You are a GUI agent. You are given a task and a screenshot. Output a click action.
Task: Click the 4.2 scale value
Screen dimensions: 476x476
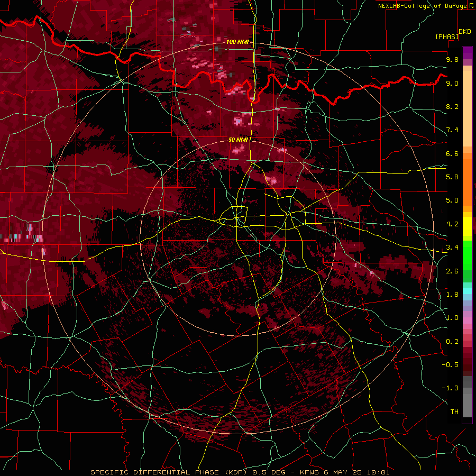[x=452, y=224]
